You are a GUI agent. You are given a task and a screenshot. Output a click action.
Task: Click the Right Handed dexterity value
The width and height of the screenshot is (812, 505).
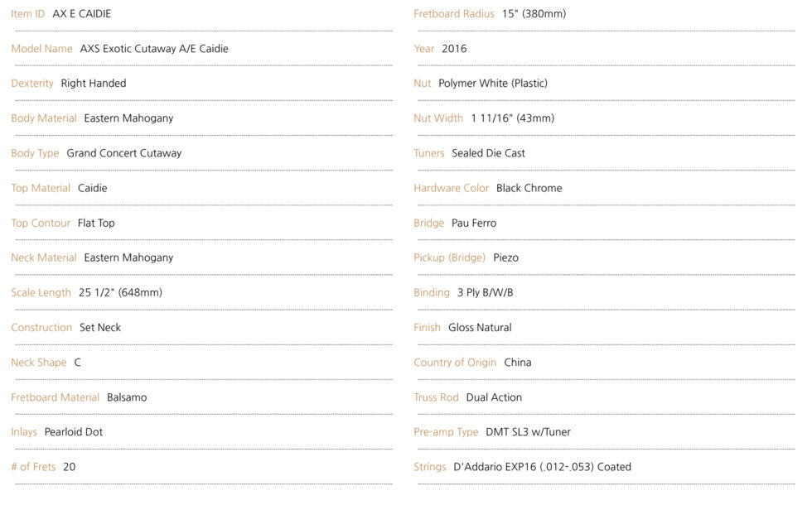pyautogui.click(x=94, y=84)
